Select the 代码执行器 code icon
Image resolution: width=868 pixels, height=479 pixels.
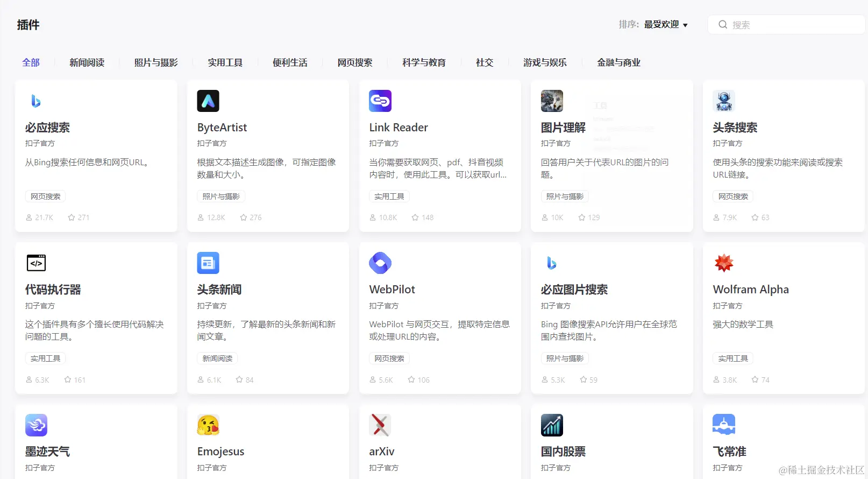coord(36,263)
